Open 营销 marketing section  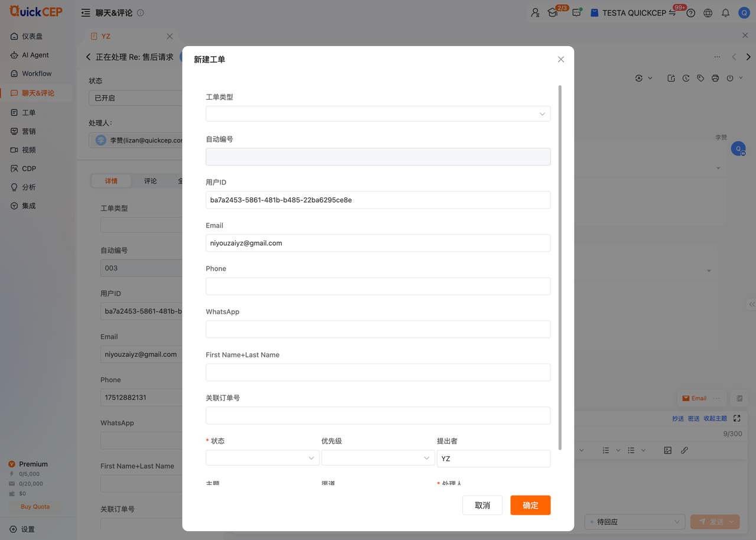[x=23, y=131]
